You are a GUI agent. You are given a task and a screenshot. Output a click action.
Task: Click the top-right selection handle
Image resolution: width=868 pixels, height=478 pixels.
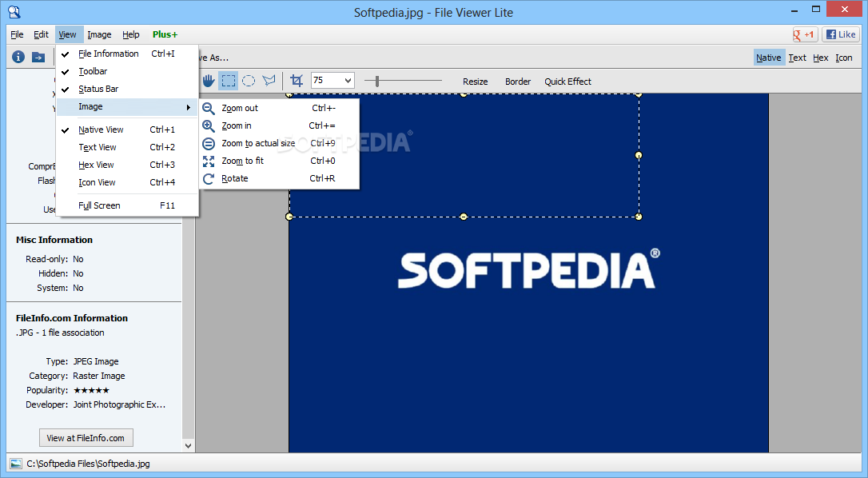click(x=639, y=94)
